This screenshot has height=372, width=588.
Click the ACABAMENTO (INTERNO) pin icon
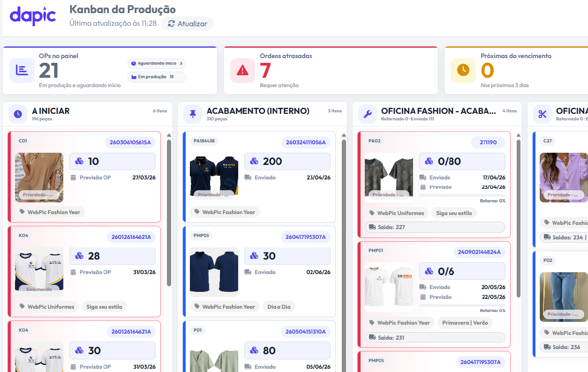(193, 114)
